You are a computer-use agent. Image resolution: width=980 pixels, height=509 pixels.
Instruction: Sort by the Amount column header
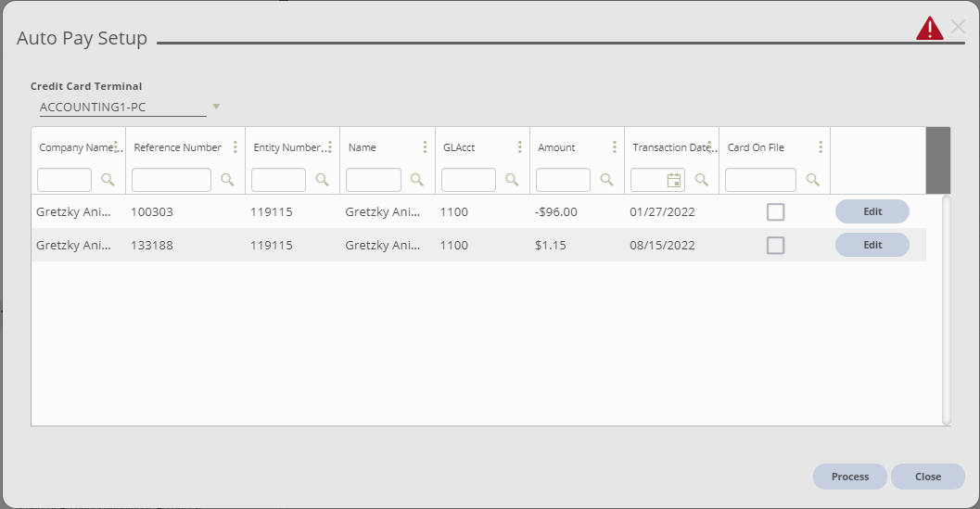pyautogui.click(x=556, y=147)
